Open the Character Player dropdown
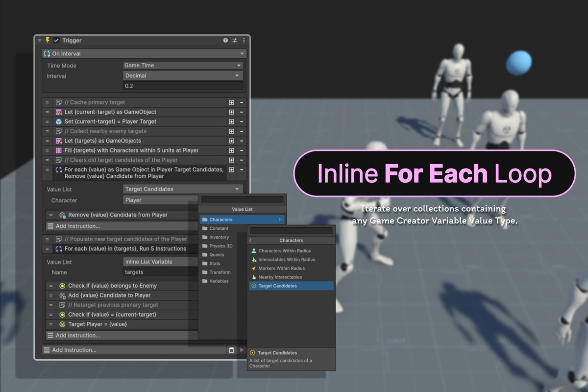588x392 pixels. [x=161, y=200]
